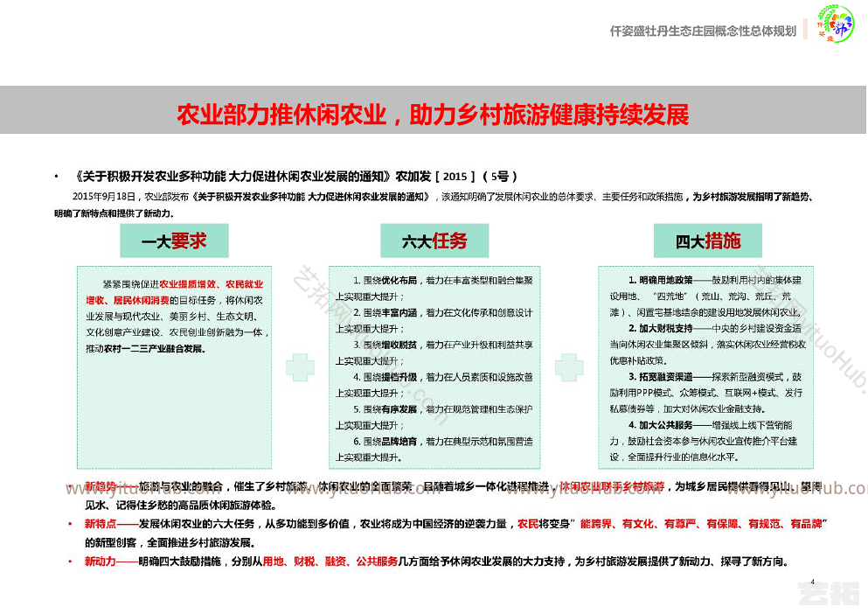
Task: Click the red 新趋势 bullet label
Action: tap(101, 486)
